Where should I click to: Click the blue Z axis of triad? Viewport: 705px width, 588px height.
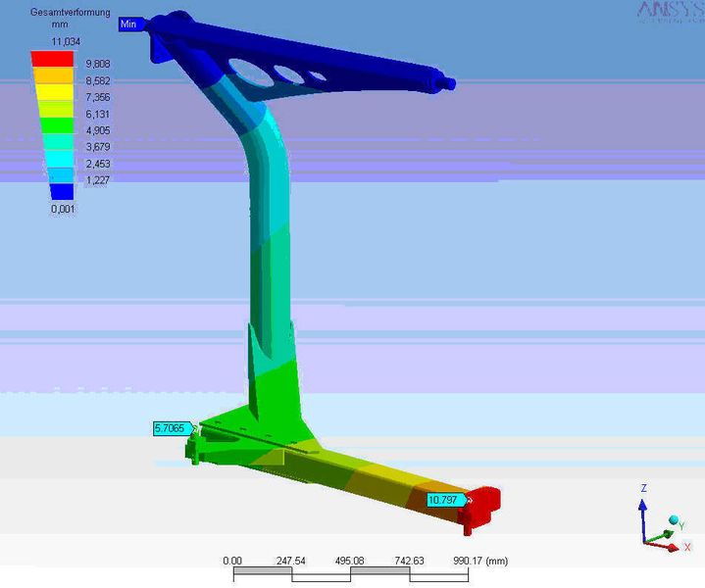tap(643, 521)
